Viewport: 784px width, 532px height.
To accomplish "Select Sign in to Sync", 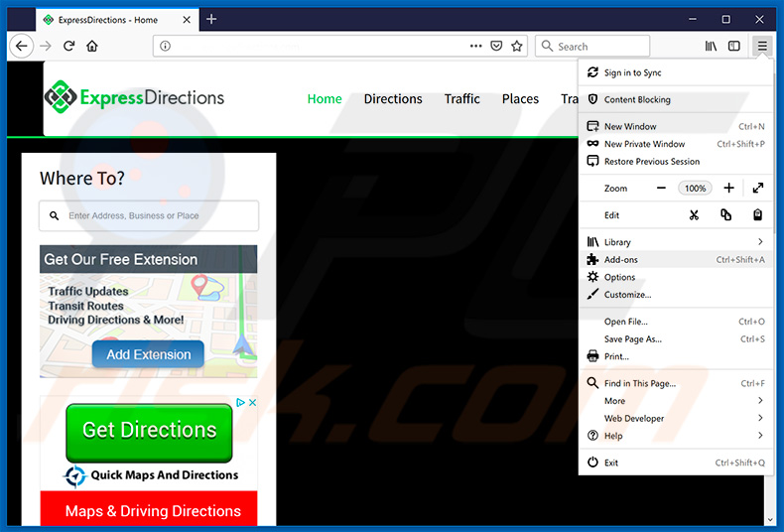I will coord(676,72).
